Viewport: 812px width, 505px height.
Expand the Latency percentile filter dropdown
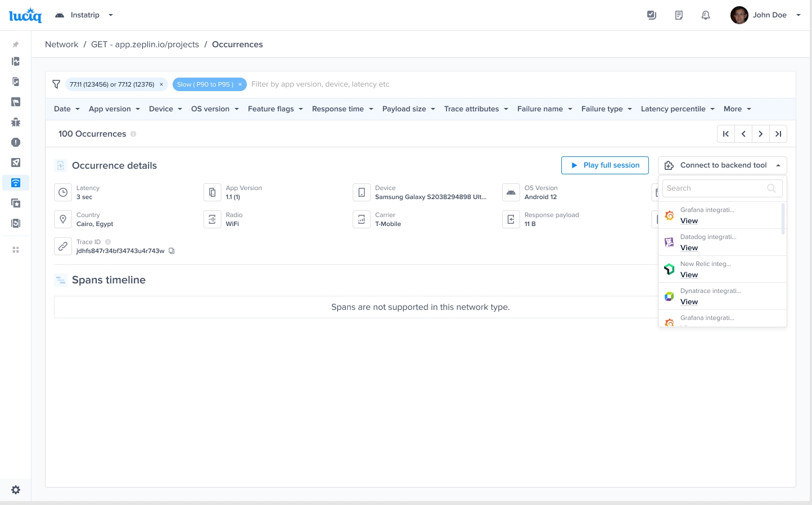coord(678,109)
